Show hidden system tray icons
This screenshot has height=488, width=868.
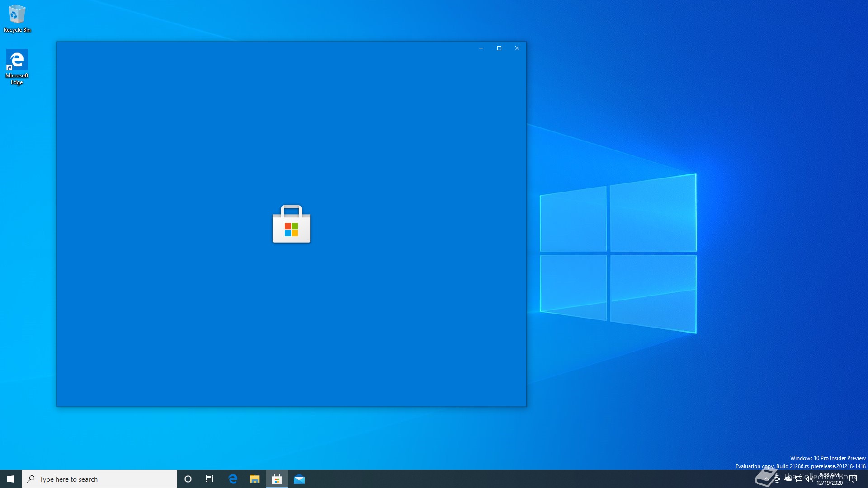tap(766, 479)
